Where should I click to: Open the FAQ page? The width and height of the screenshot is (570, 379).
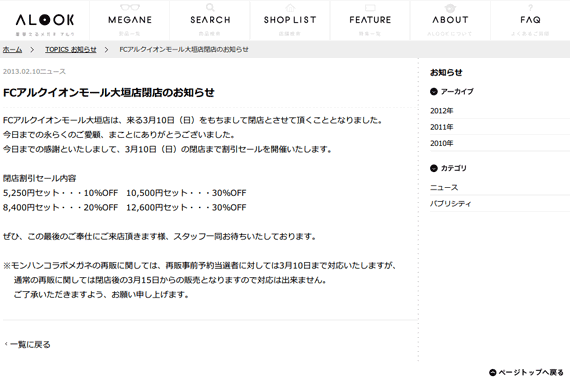(x=530, y=20)
